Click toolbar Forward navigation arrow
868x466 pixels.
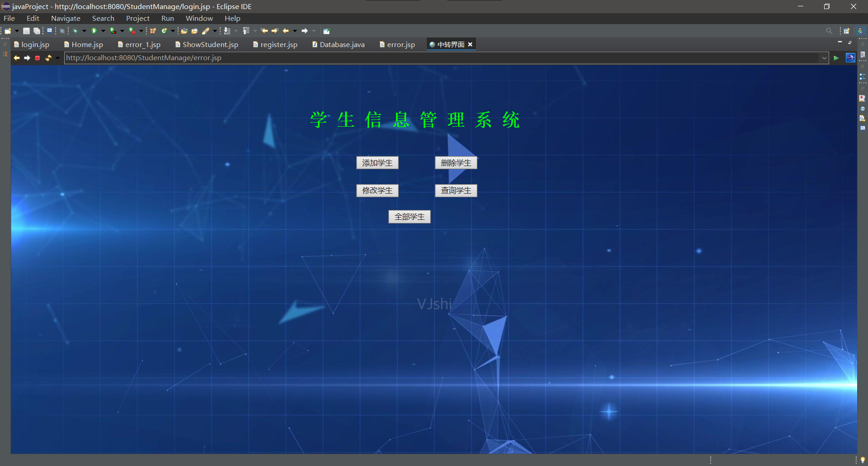pos(305,31)
